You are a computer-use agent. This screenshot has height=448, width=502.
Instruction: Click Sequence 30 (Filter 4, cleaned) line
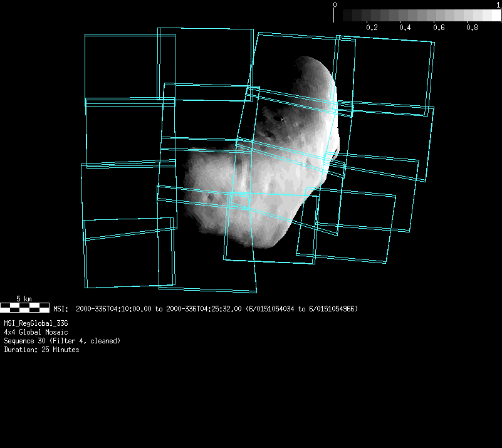[x=62, y=341]
